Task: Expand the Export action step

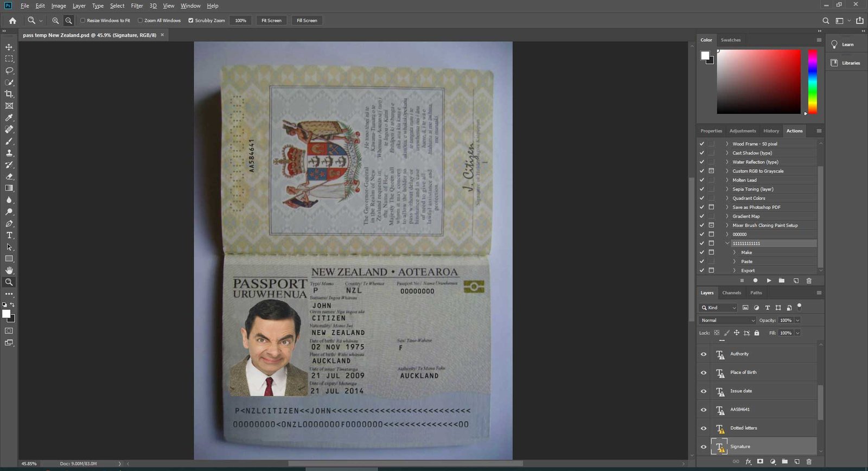Action: point(735,271)
